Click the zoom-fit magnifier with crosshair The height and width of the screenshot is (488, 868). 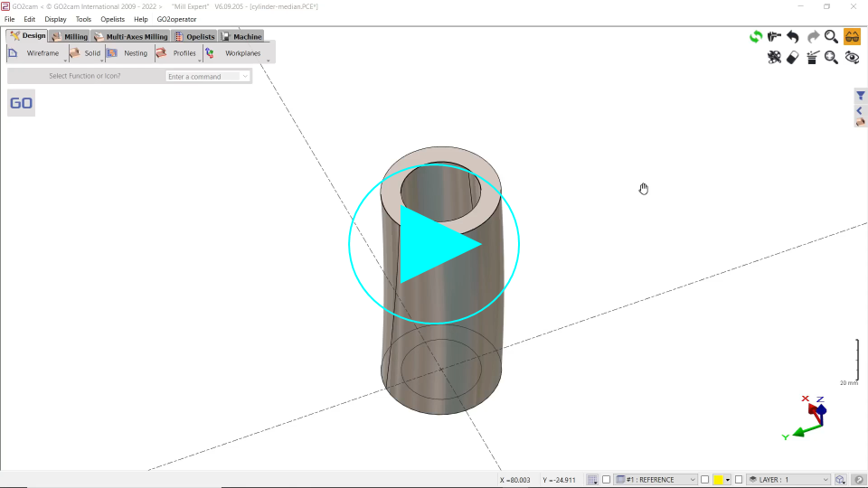(831, 58)
